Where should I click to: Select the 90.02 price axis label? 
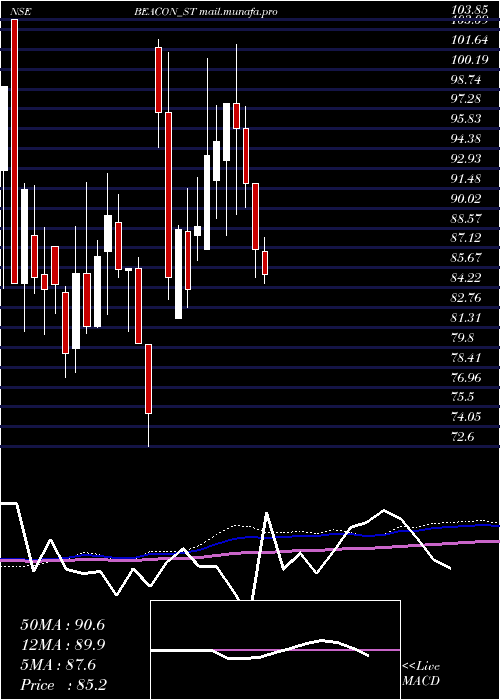click(467, 198)
